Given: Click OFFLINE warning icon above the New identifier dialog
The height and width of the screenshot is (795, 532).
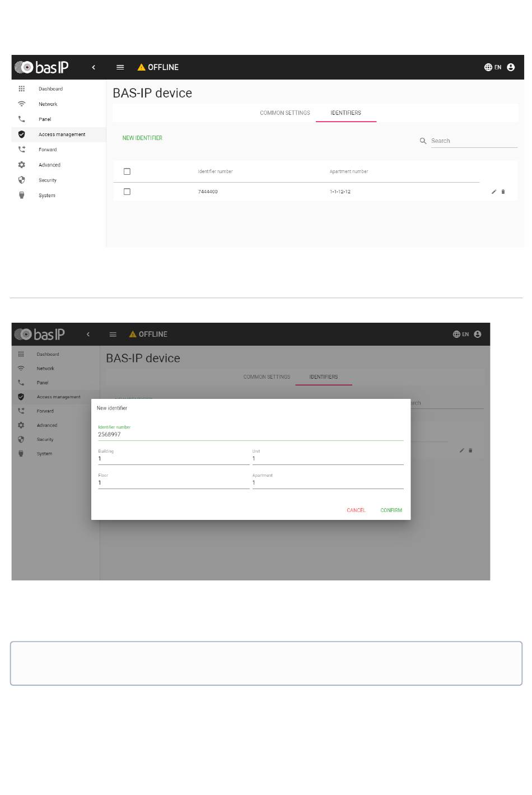Looking at the screenshot, I should tap(133, 334).
